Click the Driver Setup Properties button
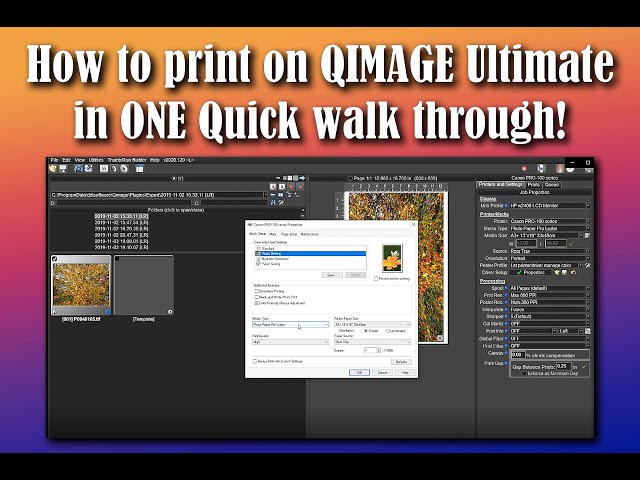Image resolution: width=640 pixels, height=480 pixels. pos(530,272)
